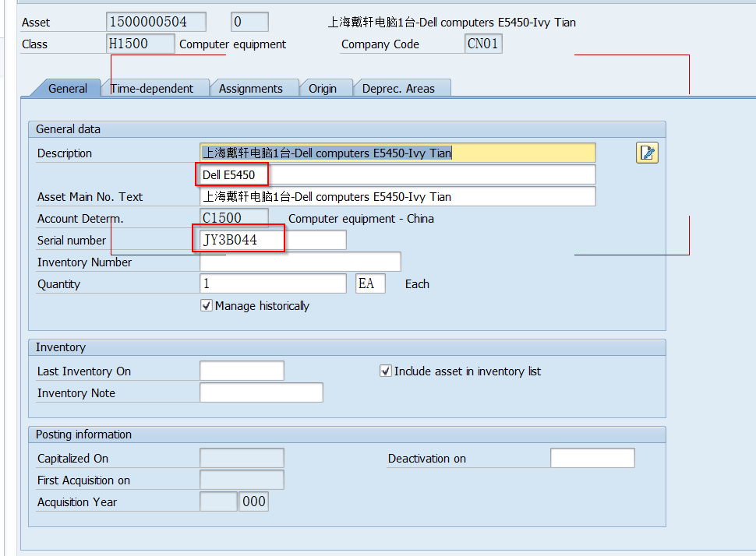
Task: Open the Time-dependent tab
Action: coord(152,89)
